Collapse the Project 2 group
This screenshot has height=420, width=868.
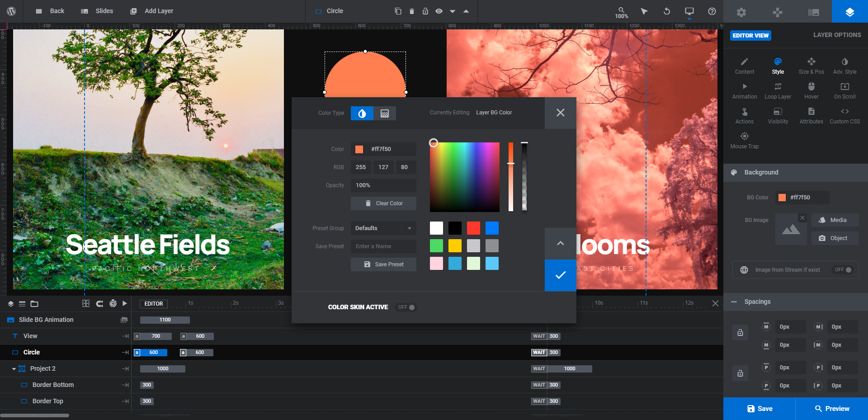click(14, 369)
